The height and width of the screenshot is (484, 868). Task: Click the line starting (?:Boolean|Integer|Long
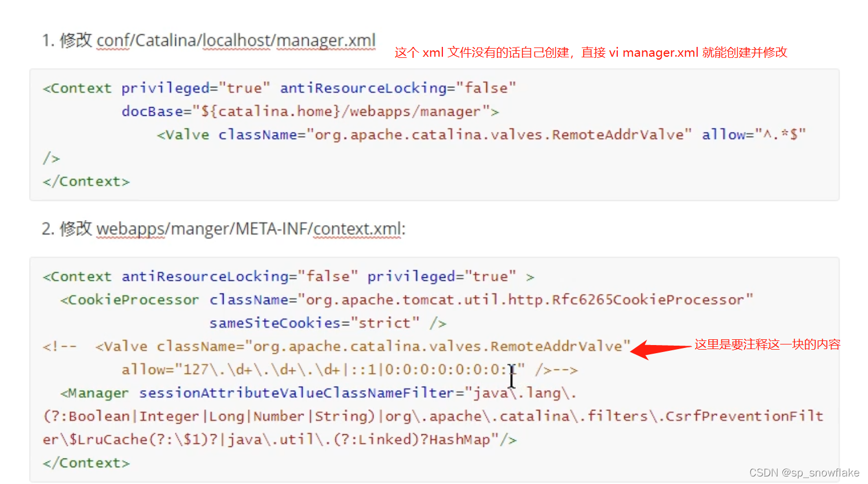point(433,416)
